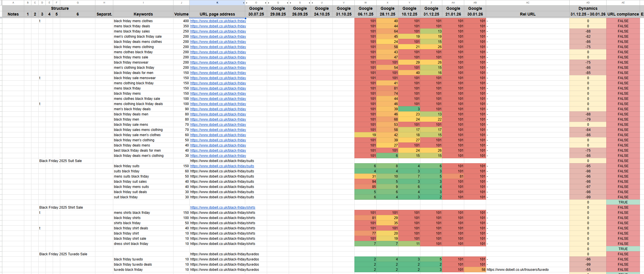Screen dimensions: 644x274
Task: Click the unhide arrow on column O's right edge
Action: point(265,3)
